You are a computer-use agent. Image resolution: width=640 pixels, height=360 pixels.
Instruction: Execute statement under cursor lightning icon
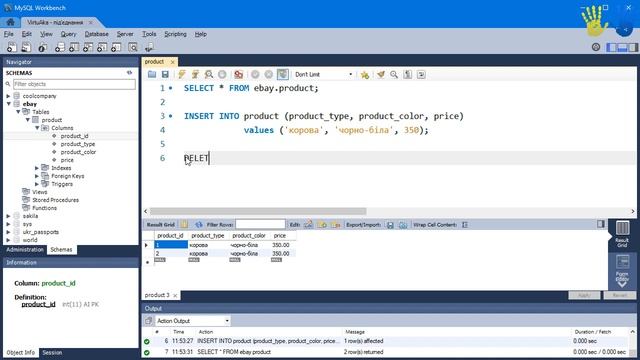195,74
